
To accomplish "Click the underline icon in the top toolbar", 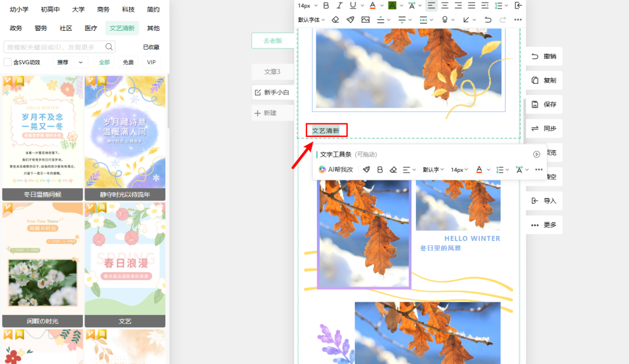I will click(x=353, y=6).
